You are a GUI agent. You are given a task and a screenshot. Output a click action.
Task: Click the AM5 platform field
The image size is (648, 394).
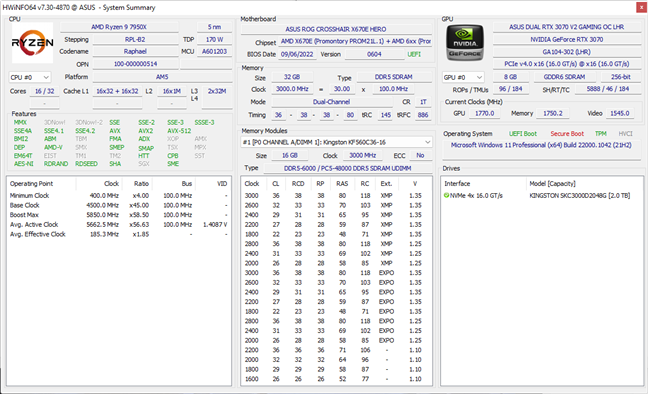162,77
